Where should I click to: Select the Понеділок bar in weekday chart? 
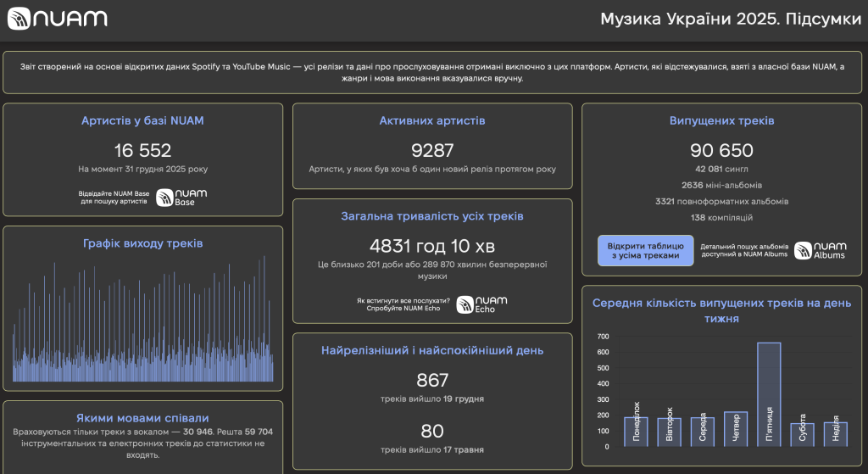(636, 431)
